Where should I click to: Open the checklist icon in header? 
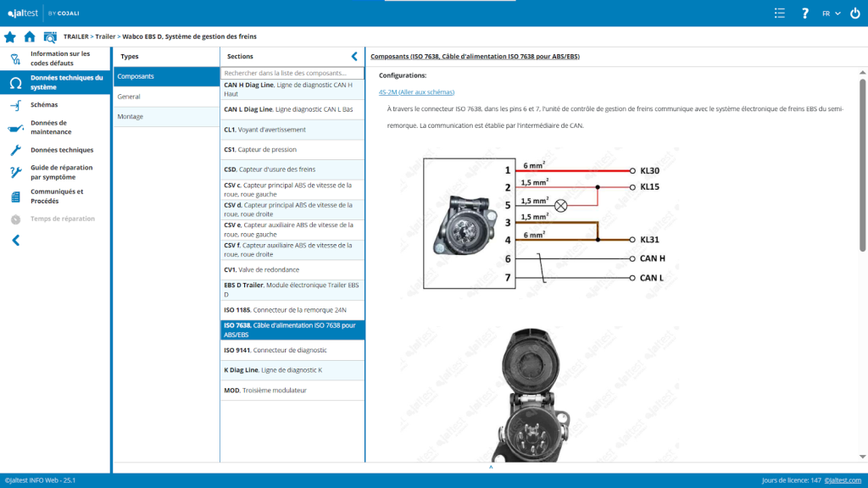pos(780,14)
